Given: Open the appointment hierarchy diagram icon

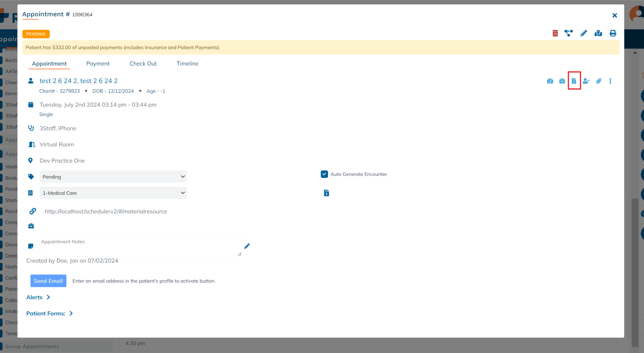Looking at the screenshot, I should coord(569,33).
